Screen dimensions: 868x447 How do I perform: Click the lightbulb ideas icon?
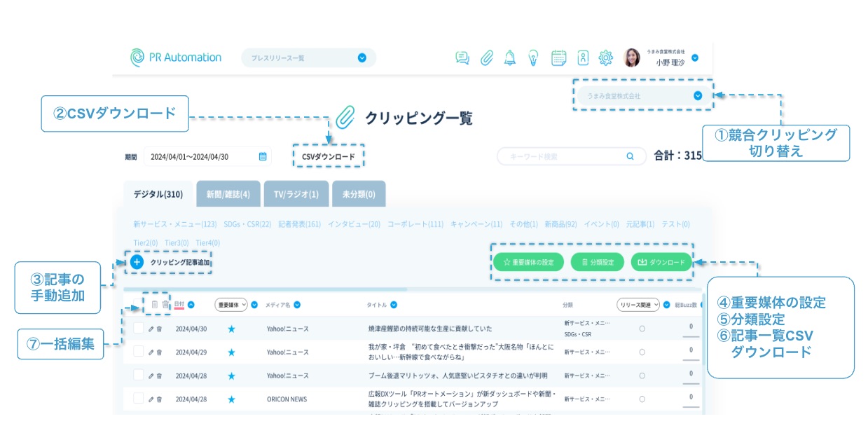tap(533, 58)
